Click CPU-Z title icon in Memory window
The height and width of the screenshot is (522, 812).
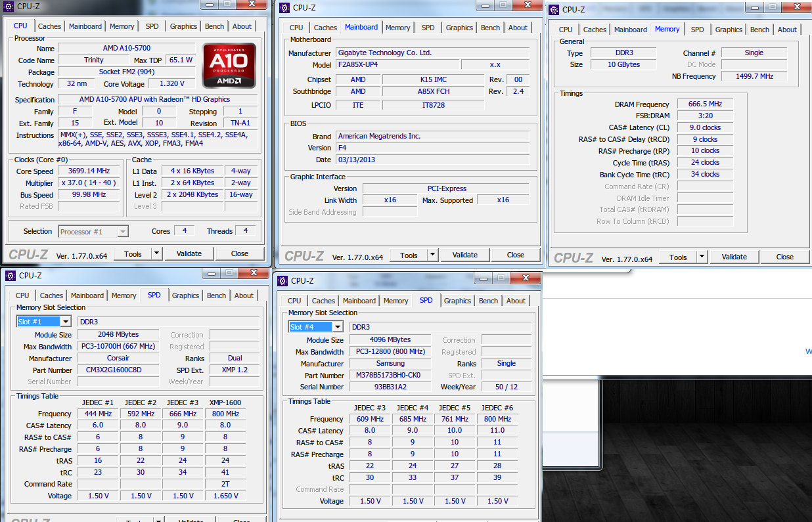click(x=553, y=9)
